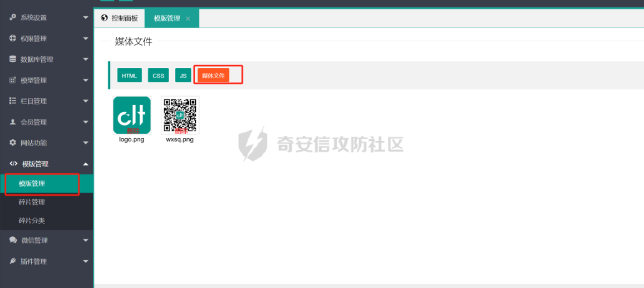This screenshot has height=288, width=644.
Task: Switch to the 控制面板 tab
Action: pyautogui.click(x=120, y=18)
